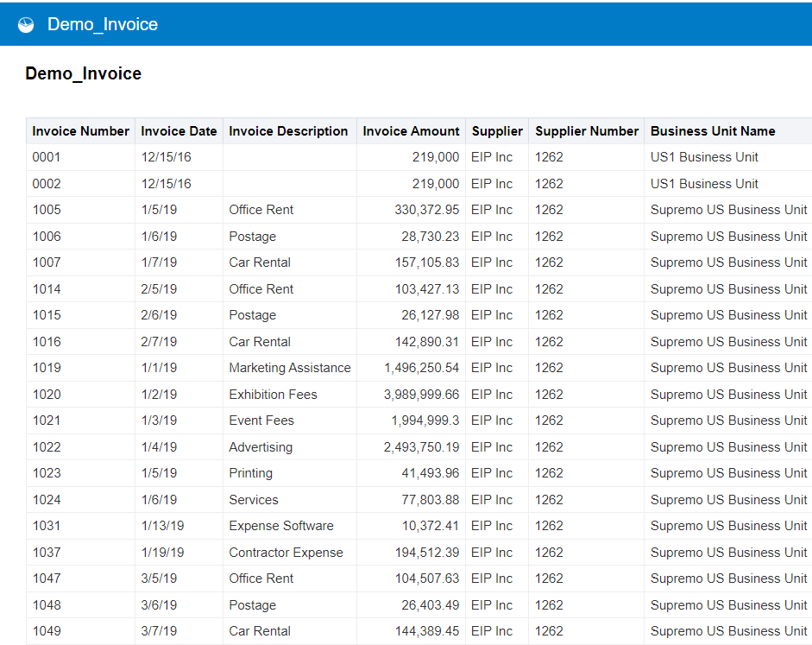Select the Invoice Number column header
Screen dimensions: 812x645
[81, 131]
